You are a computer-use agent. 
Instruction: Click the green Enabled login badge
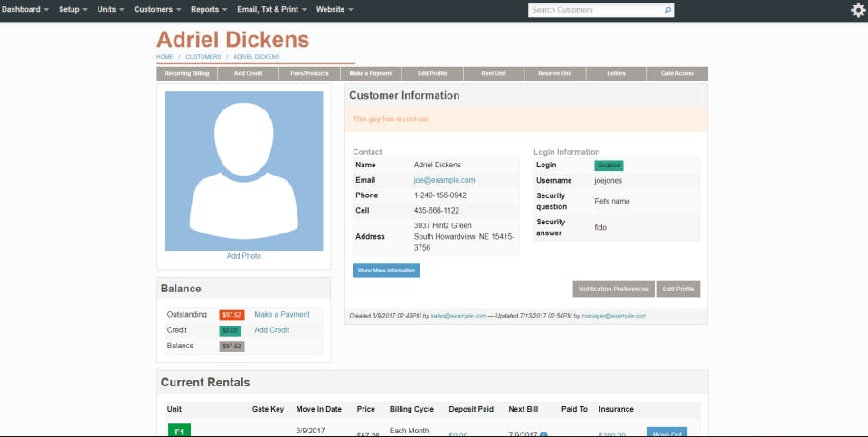point(609,166)
